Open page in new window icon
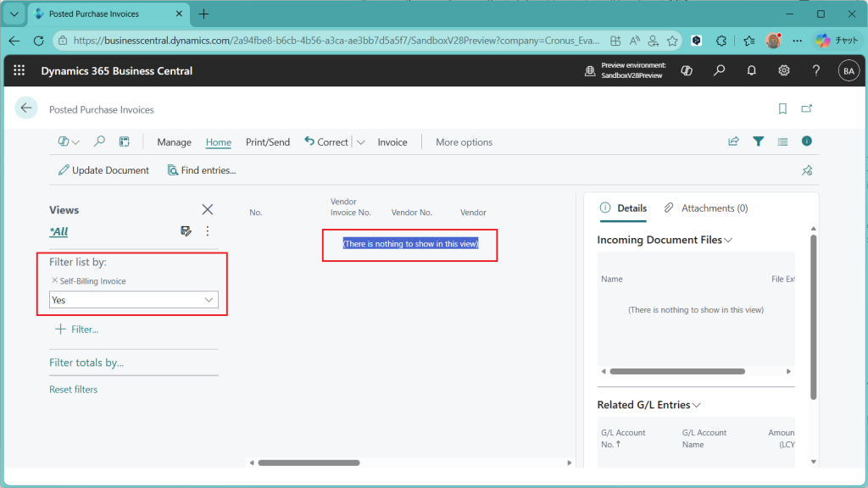This screenshot has width=868, height=488. click(807, 108)
